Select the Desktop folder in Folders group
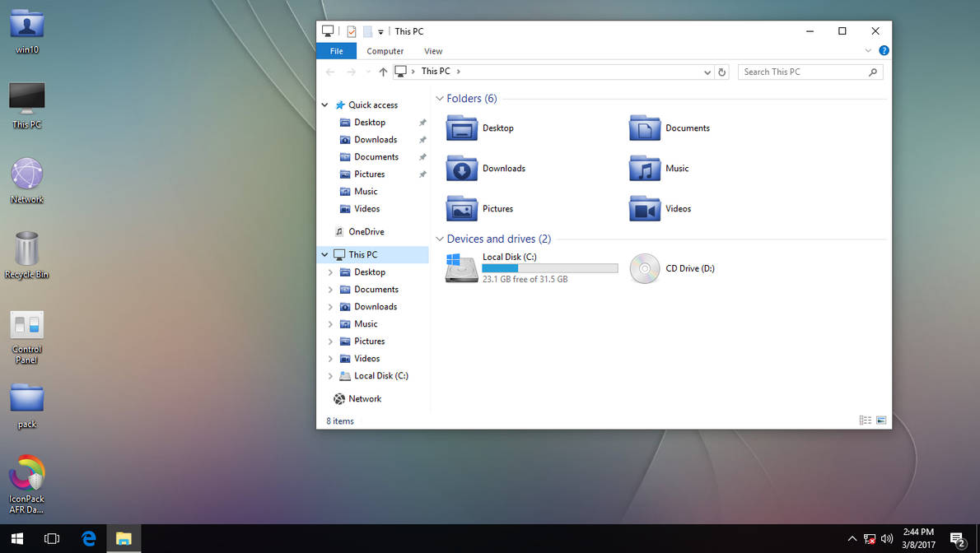980x553 pixels. [x=479, y=128]
